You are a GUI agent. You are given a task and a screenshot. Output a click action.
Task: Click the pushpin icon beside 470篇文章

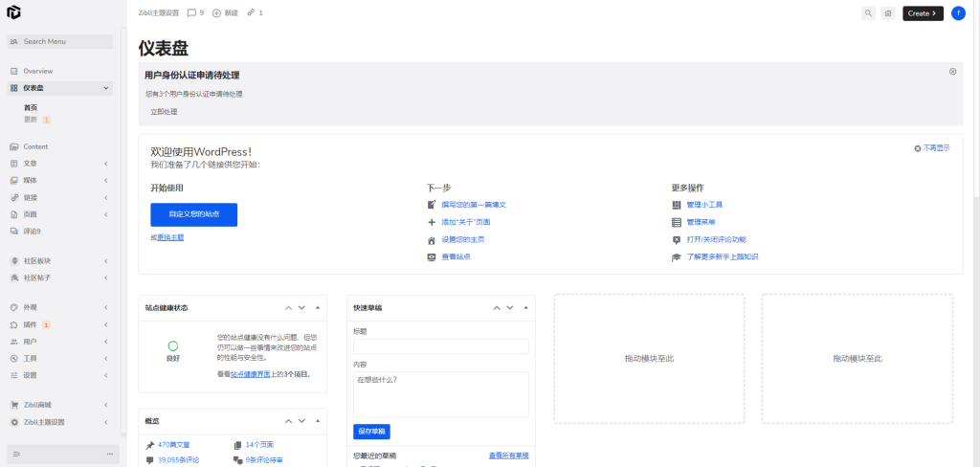point(149,445)
